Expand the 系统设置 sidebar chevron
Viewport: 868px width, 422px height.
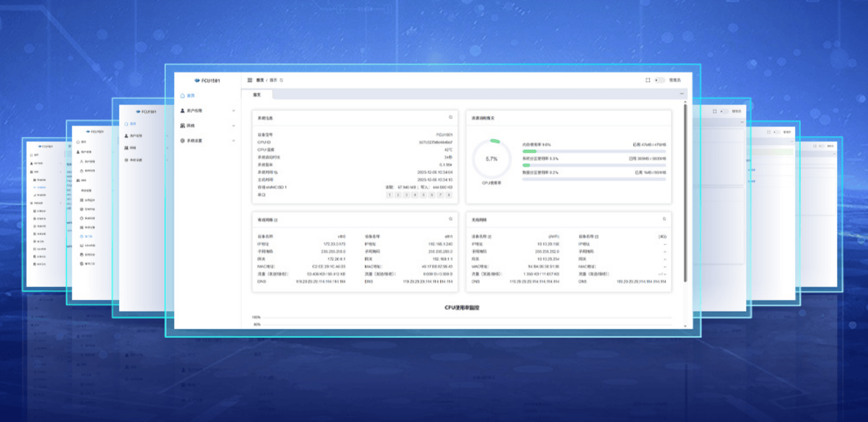coord(234,141)
